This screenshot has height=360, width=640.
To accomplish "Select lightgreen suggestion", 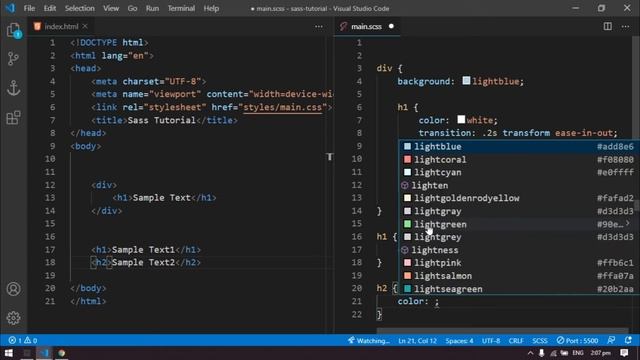I will click(x=519, y=224).
